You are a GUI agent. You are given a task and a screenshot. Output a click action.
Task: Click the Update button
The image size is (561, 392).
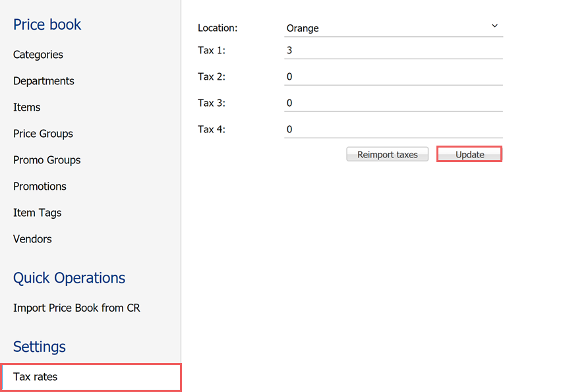click(x=469, y=155)
